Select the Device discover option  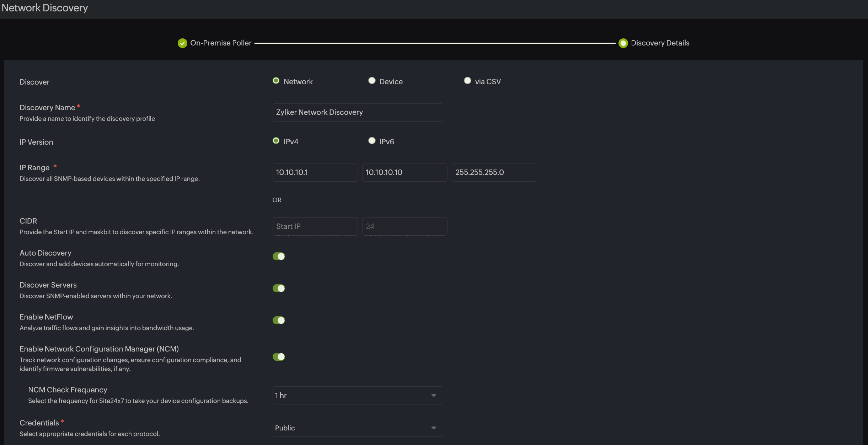[372, 81]
